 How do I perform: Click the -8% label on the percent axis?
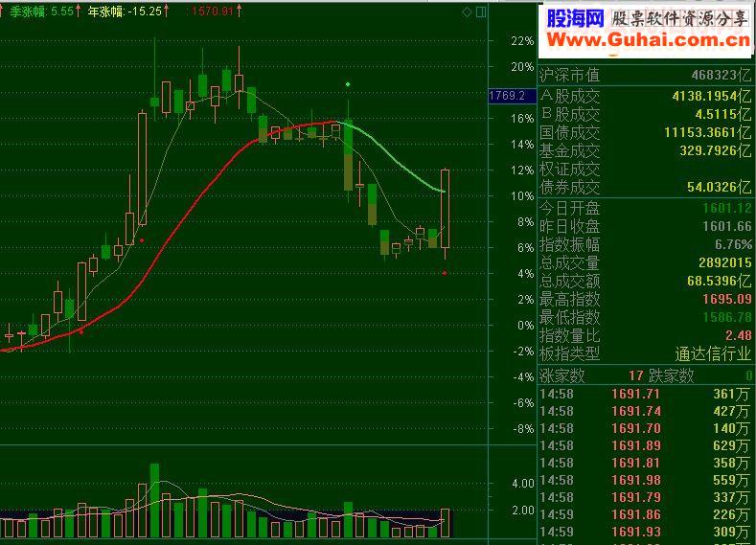click(x=523, y=429)
